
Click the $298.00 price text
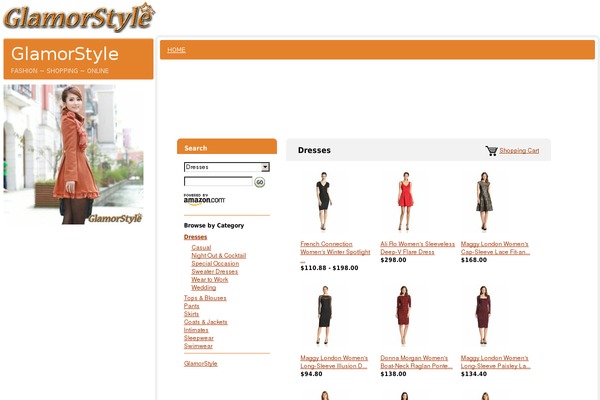(393, 260)
